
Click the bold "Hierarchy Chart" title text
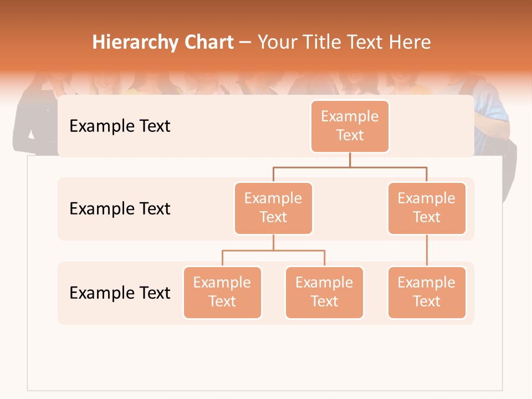pos(163,42)
